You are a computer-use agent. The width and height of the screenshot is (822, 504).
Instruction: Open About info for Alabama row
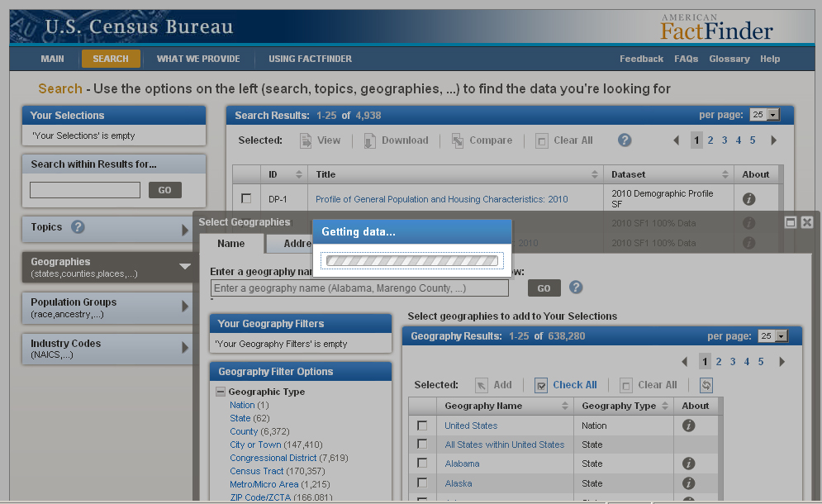click(689, 463)
